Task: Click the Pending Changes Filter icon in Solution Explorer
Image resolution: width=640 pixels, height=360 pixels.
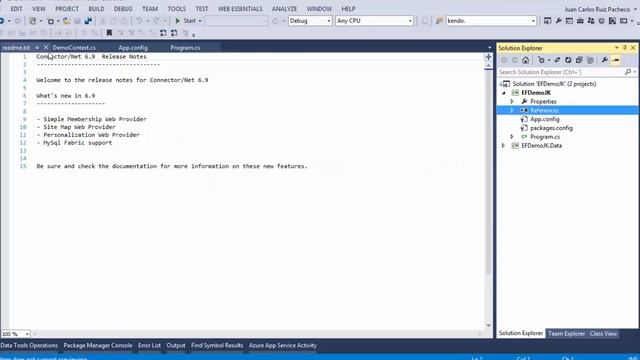Action: coord(541,60)
